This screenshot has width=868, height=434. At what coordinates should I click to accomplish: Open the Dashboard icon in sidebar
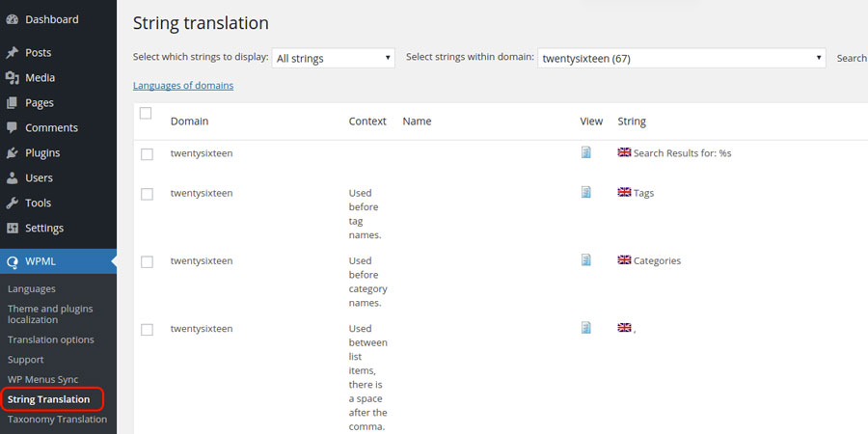(x=13, y=19)
